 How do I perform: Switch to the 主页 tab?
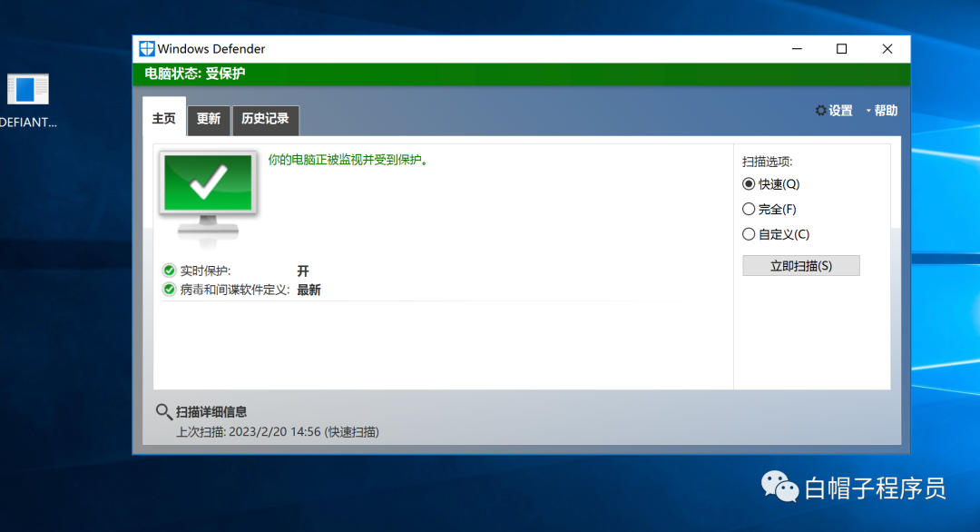tap(164, 117)
